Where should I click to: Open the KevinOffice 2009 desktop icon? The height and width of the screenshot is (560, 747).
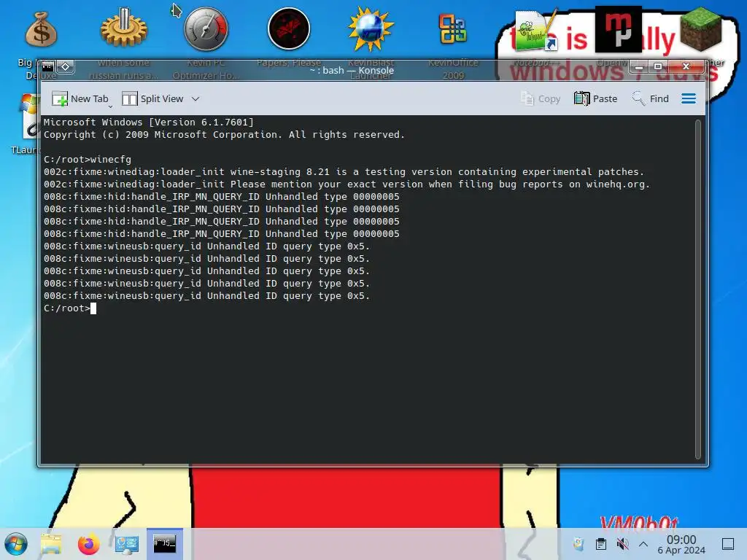click(x=453, y=29)
